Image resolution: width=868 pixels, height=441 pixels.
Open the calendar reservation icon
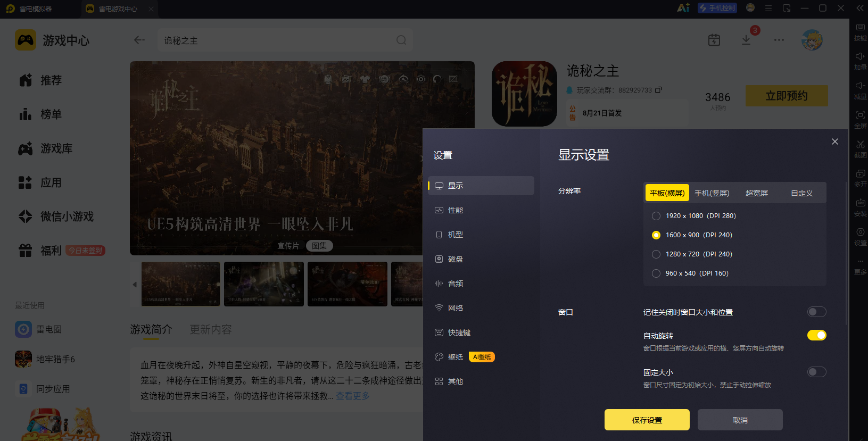click(714, 40)
